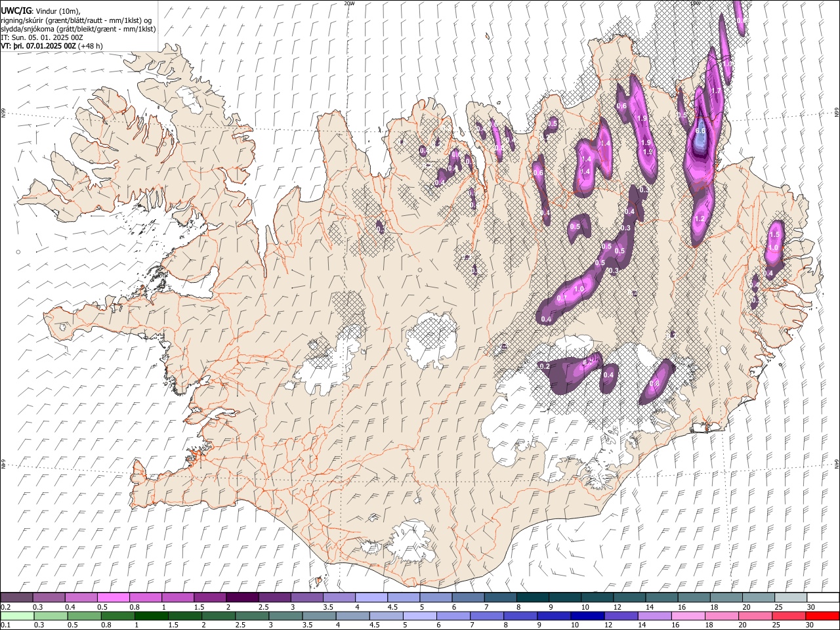Click the dark mauve 0.2–0.3 swatch in upper legend
The height and width of the screenshot is (630, 840).
coord(17,598)
